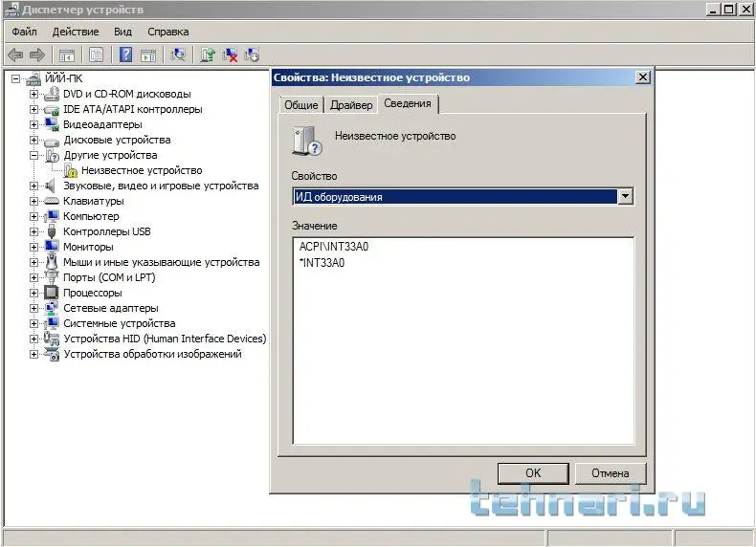
Task: Expand Устройства HID node
Action: pyautogui.click(x=33, y=339)
